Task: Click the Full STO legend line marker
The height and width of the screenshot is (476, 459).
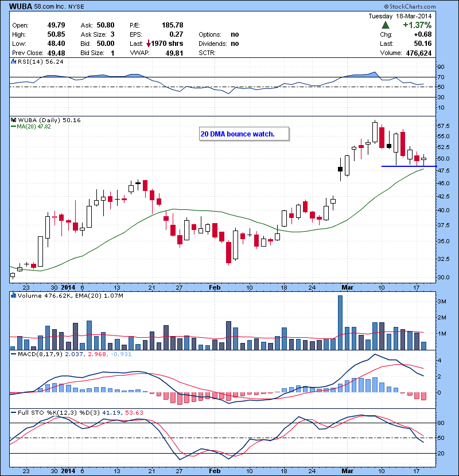Action: click(13, 412)
